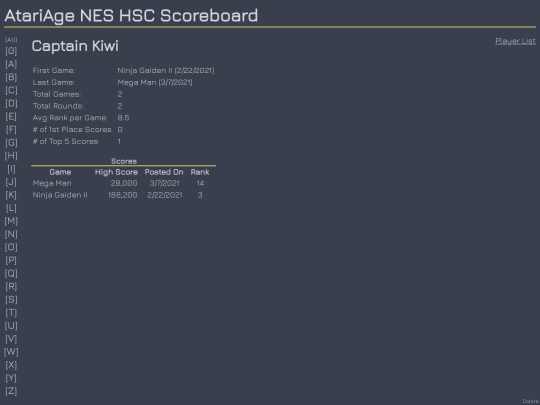Screen dimensions: 540x405
Task: Click the 2/22/2021 posted date cell
Action: [165, 195]
